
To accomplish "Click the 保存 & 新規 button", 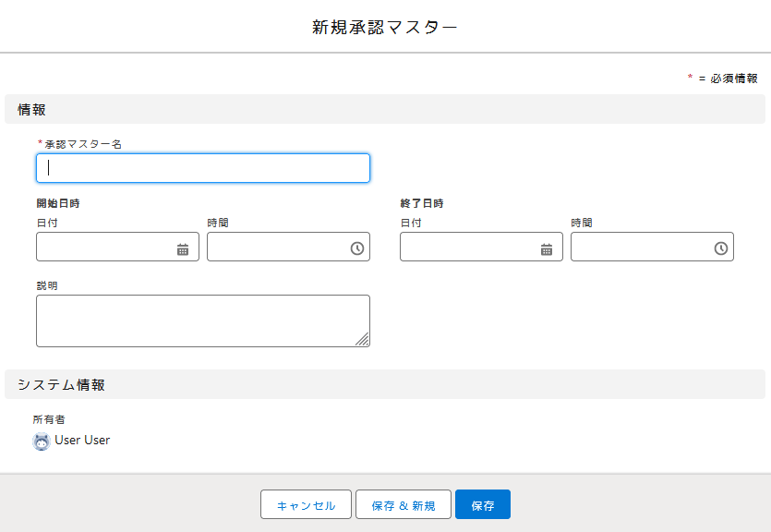I will click(403, 505).
